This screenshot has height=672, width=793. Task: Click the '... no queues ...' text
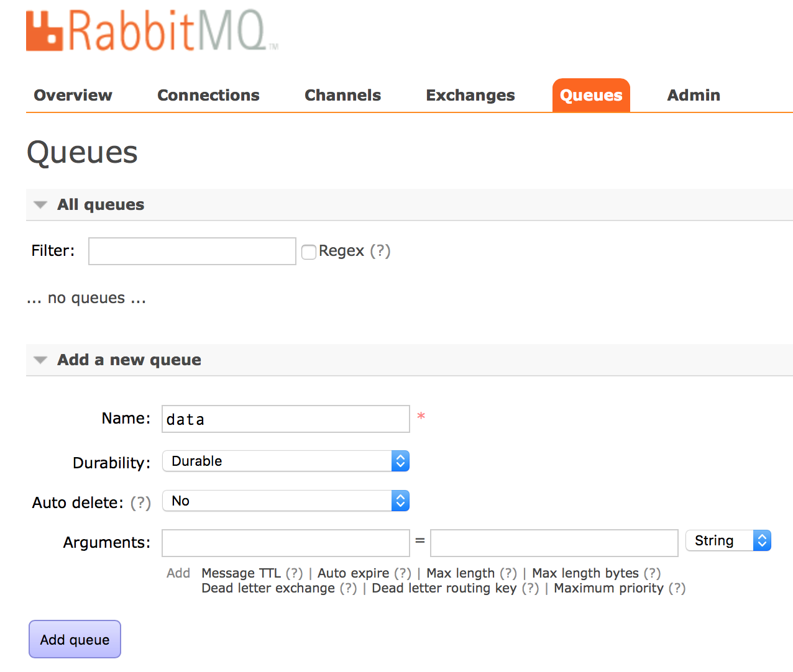click(86, 298)
